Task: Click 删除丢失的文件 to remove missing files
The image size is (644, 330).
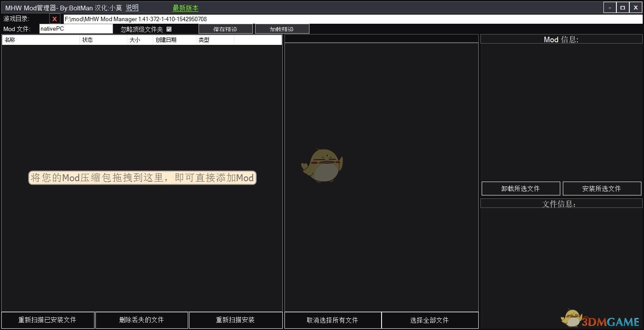Action: pos(142,320)
